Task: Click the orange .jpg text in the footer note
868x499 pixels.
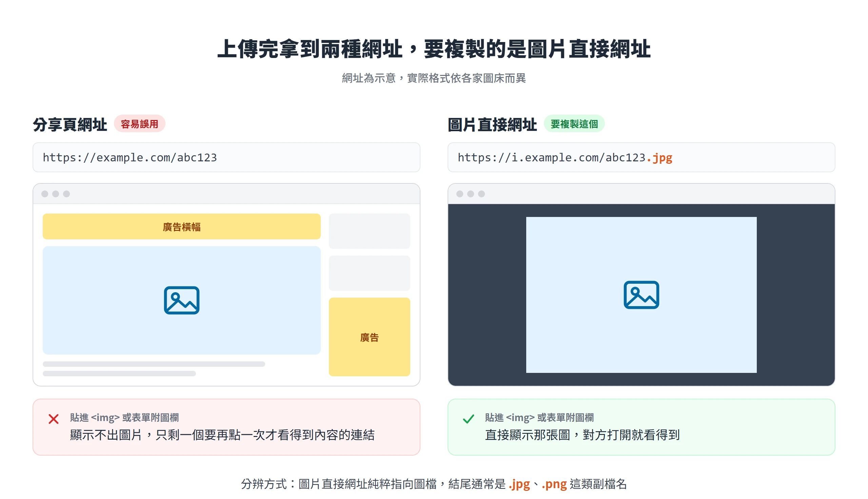Action: click(x=519, y=484)
